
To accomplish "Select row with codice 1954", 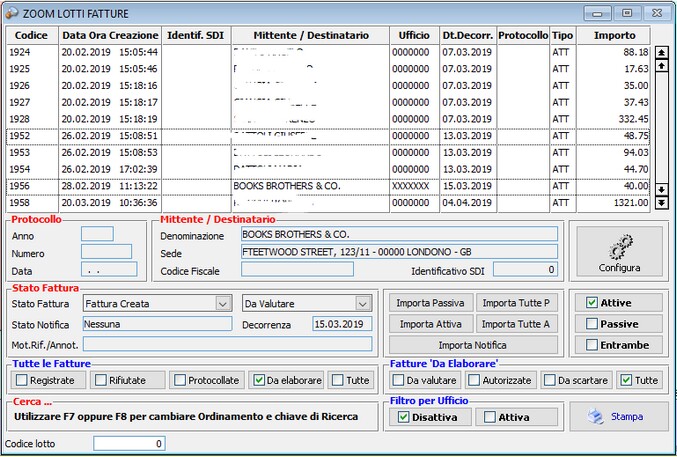I will point(328,169).
